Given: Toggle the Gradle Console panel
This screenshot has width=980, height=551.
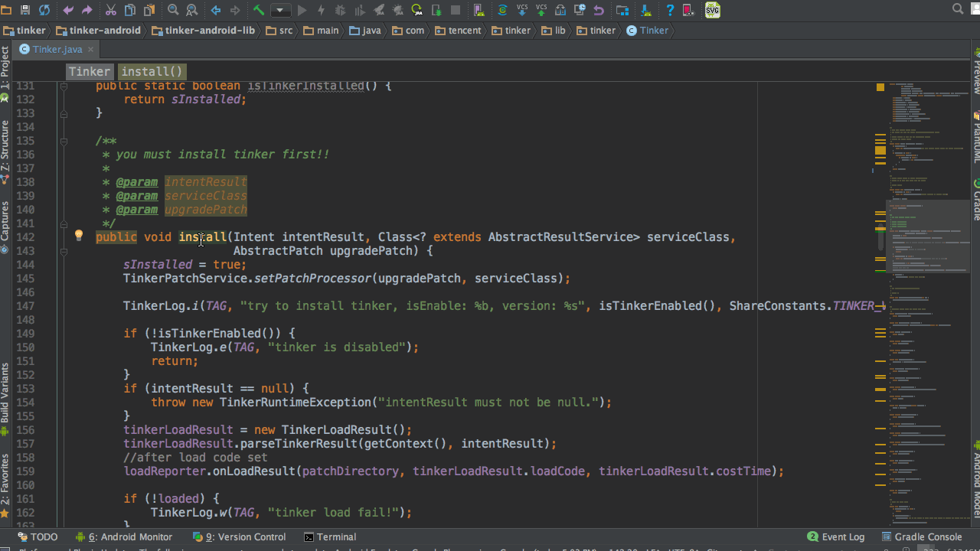Looking at the screenshot, I should pyautogui.click(x=922, y=536).
